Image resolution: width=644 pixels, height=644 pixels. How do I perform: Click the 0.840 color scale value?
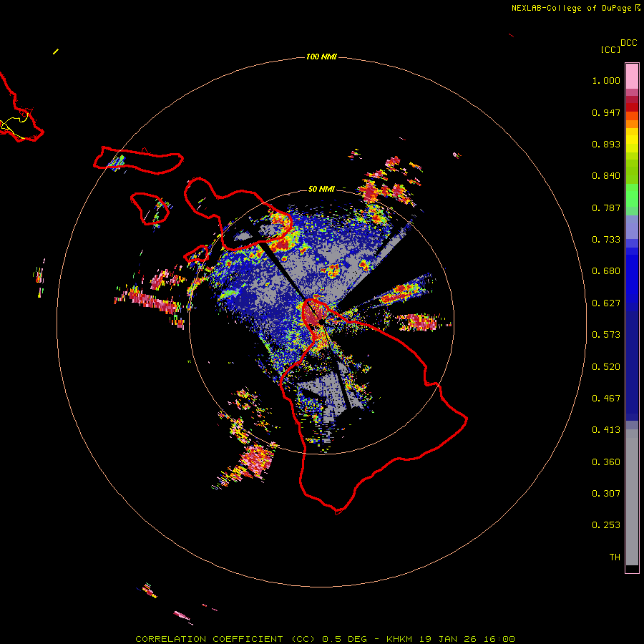tap(606, 176)
